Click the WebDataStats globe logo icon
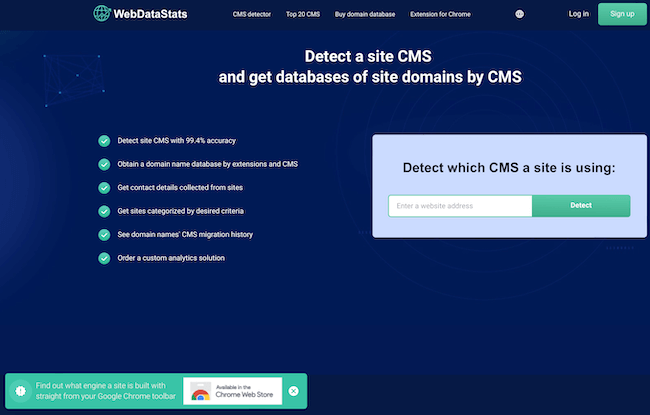The height and width of the screenshot is (415, 650). click(102, 13)
